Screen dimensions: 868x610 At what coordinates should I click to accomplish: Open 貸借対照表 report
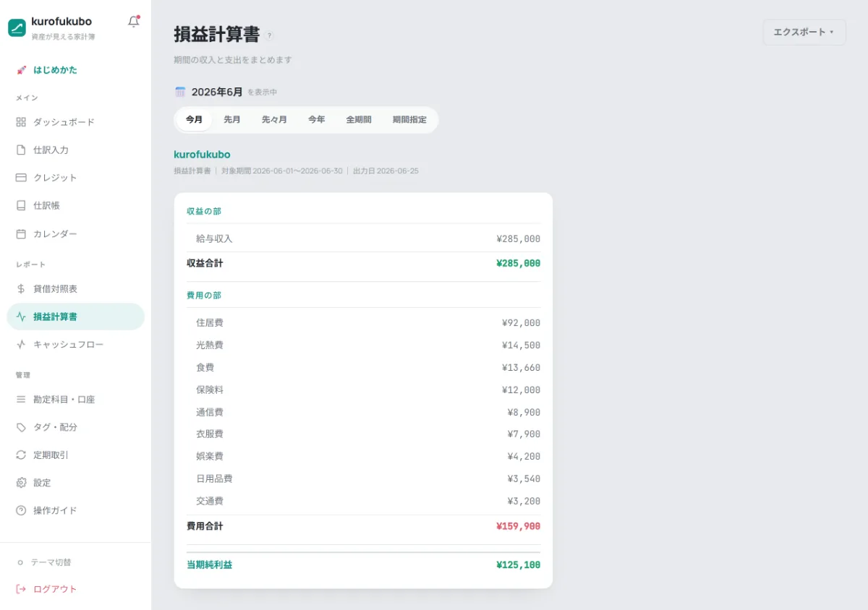pyautogui.click(x=76, y=289)
